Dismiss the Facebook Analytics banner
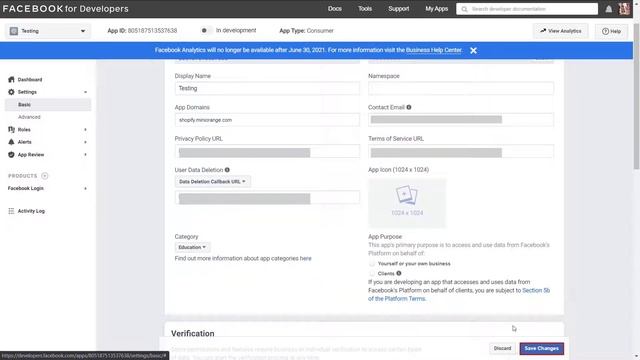This screenshot has height=360, width=640. [x=473, y=51]
